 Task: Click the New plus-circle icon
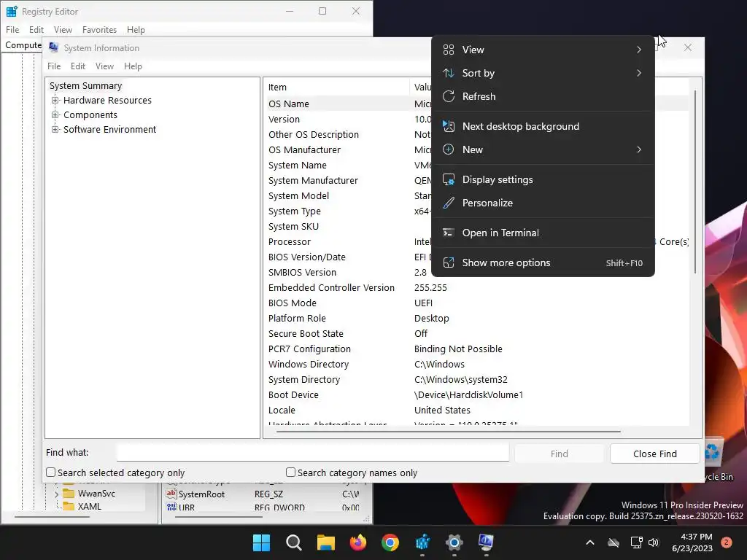(449, 149)
